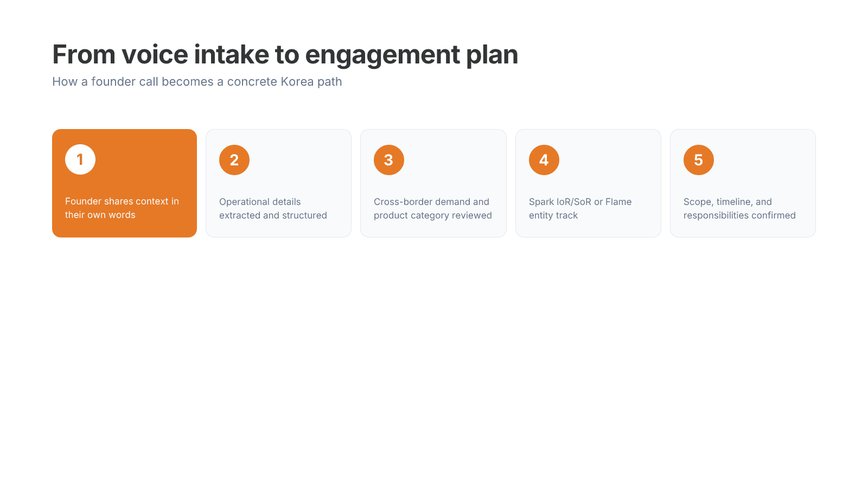Image resolution: width=868 pixels, height=488 pixels.
Task: Select "Founder shares context in their own words" text
Action: 122,208
